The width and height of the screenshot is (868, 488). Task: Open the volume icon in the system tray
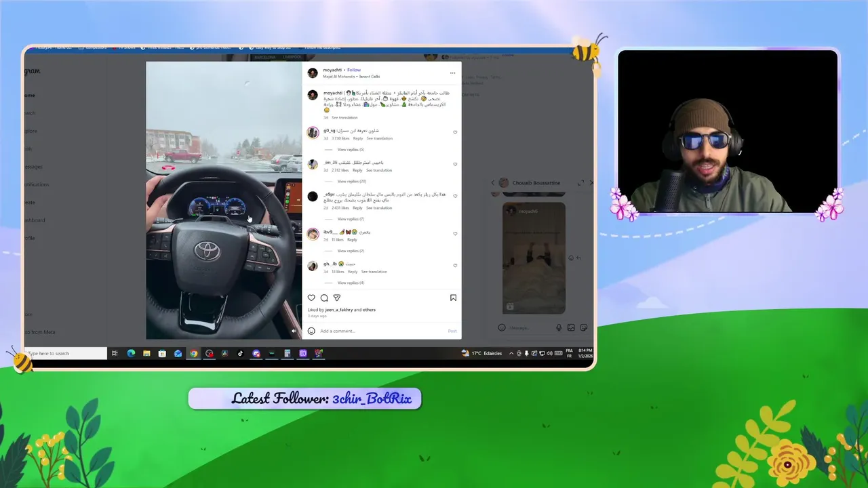click(549, 353)
